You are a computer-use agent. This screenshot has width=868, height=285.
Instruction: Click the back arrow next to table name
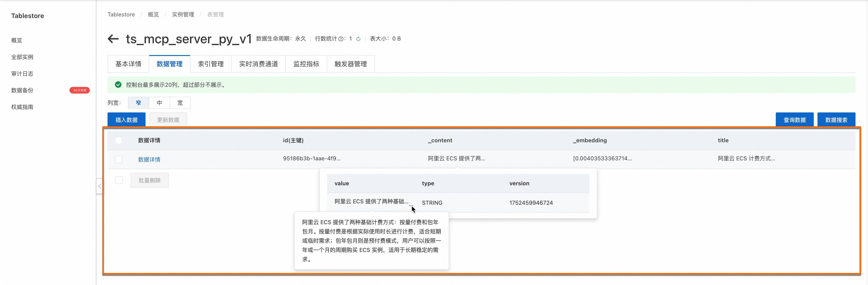pyautogui.click(x=113, y=39)
